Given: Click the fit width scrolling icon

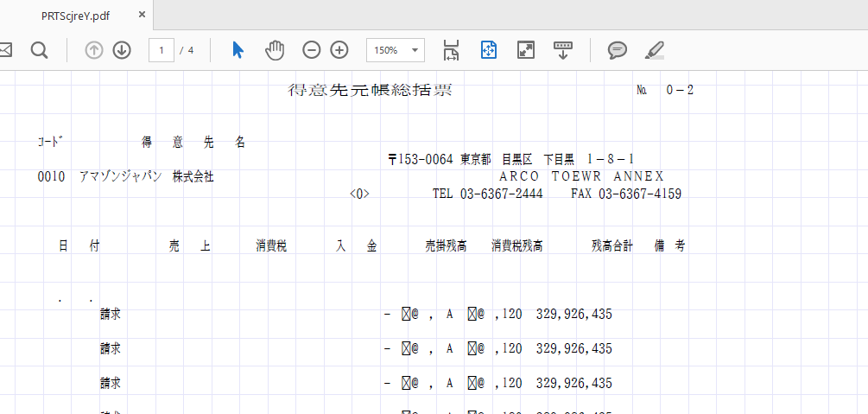Looking at the screenshot, I should click(x=451, y=50).
